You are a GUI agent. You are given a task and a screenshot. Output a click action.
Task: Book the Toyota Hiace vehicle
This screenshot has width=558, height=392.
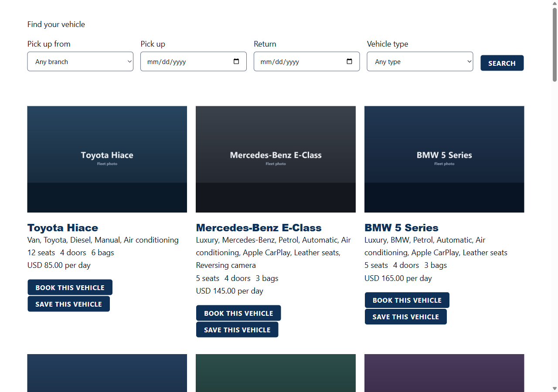(x=70, y=287)
